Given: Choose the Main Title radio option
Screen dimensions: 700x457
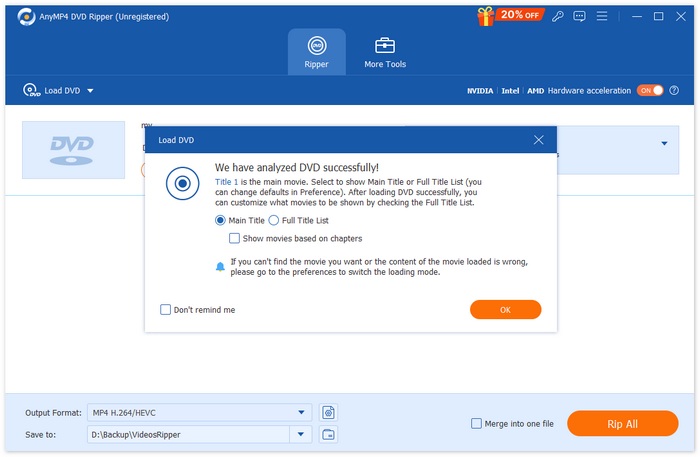Looking at the screenshot, I should (x=221, y=220).
